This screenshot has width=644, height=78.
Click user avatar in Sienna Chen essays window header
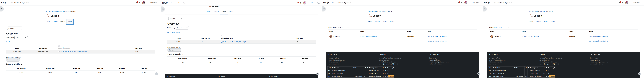[466, 3]
